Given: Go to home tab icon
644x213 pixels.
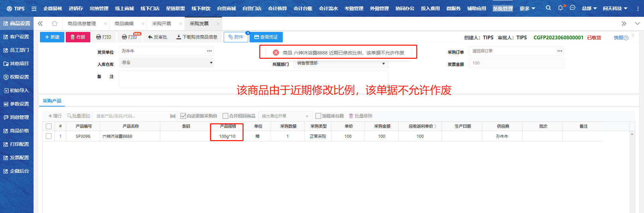Looking at the screenshot, I should click(55, 24).
